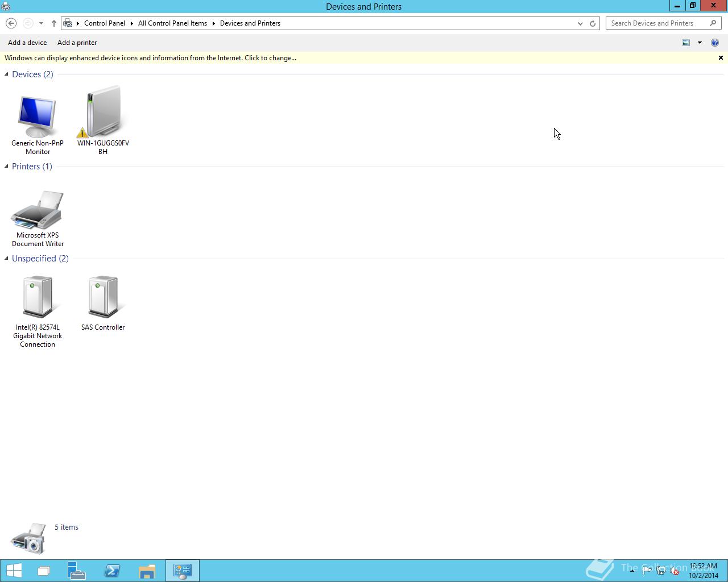This screenshot has height=582, width=728.
Task: Click the Back navigation arrow
Action: pyautogui.click(x=11, y=23)
